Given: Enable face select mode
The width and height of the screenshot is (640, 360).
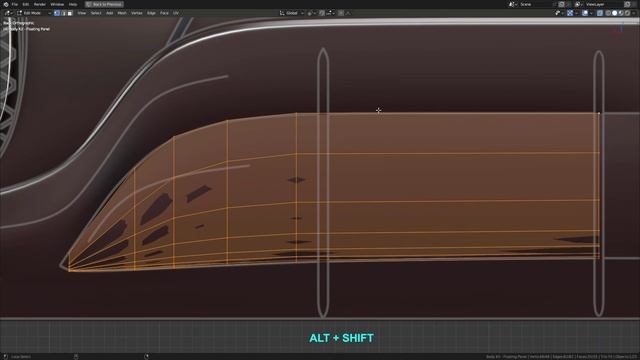Looking at the screenshot, I should pos(70,13).
